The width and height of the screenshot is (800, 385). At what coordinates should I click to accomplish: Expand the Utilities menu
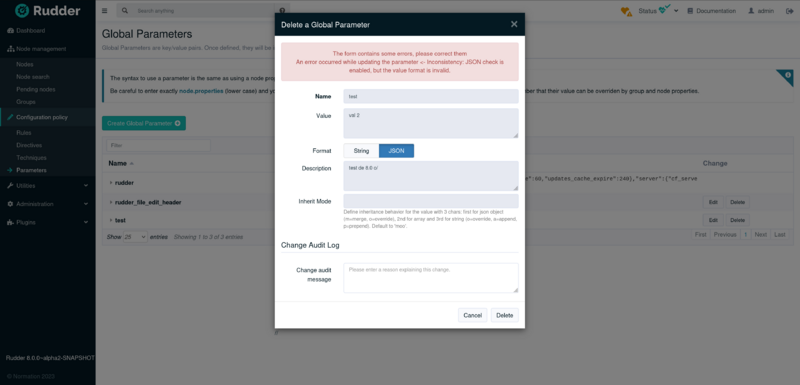click(x=47, y=186)
